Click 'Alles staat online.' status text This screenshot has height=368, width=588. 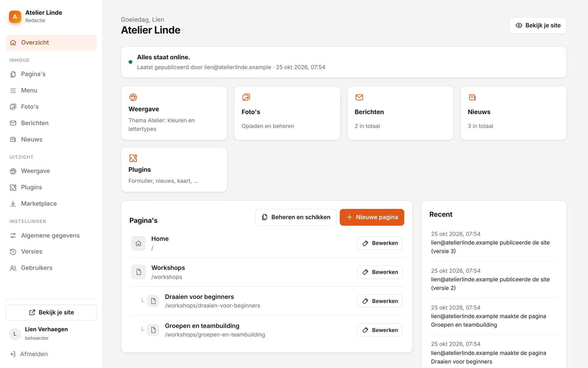point(163,57)
